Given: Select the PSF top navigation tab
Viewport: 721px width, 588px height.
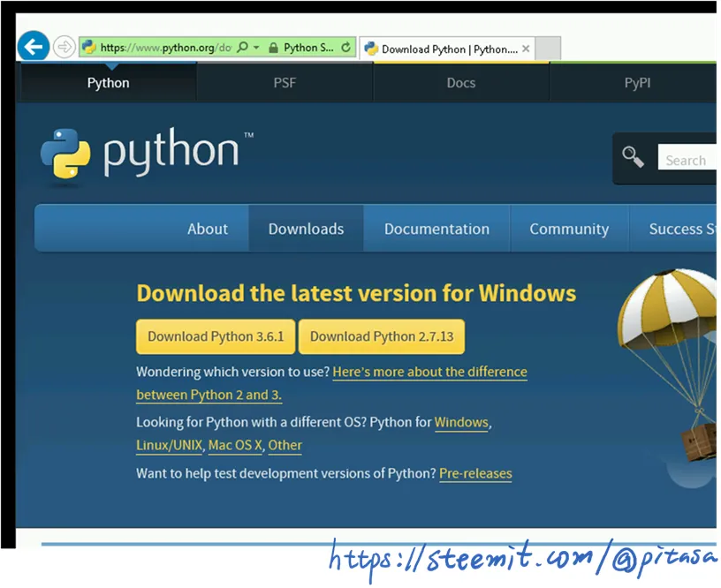Looking at the screenshot, I should click(285, 83).
